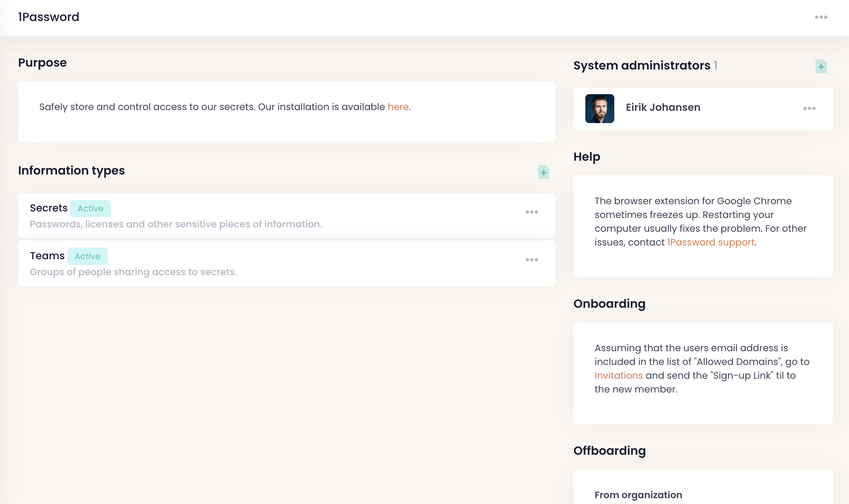
Task: Click the 1Password page title
Action: coord(49,17)
